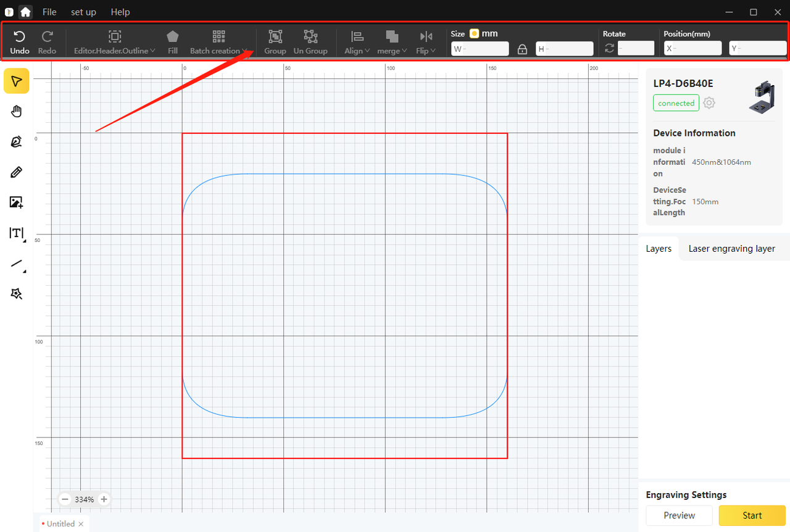Click the 150mm focal length value

pos(705,202)
